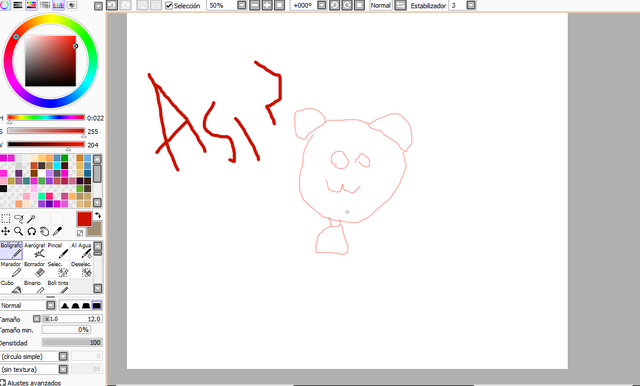This screenshot has height=386, width=640.
Task: Select the Selec. selection pen tool
Action: click(58, 269)
